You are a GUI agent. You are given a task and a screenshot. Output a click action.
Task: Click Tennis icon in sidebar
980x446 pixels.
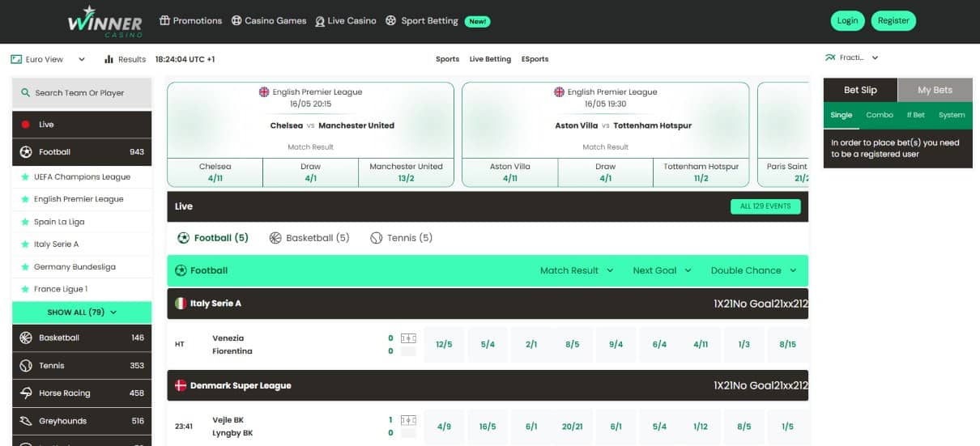point(25,366)
